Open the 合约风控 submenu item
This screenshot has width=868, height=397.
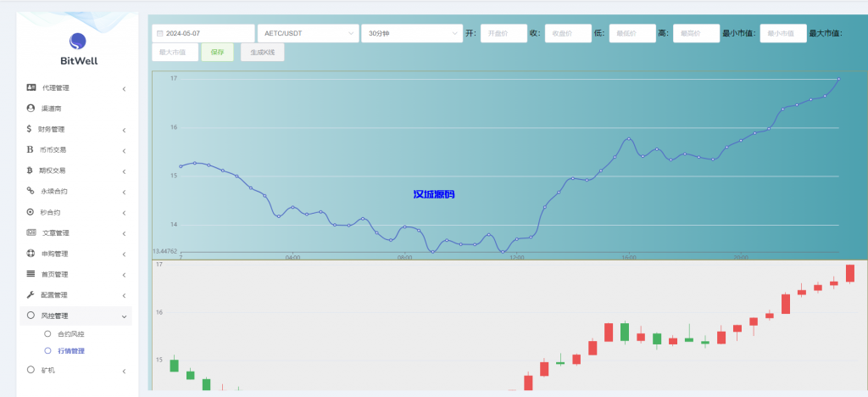point(70,333)
